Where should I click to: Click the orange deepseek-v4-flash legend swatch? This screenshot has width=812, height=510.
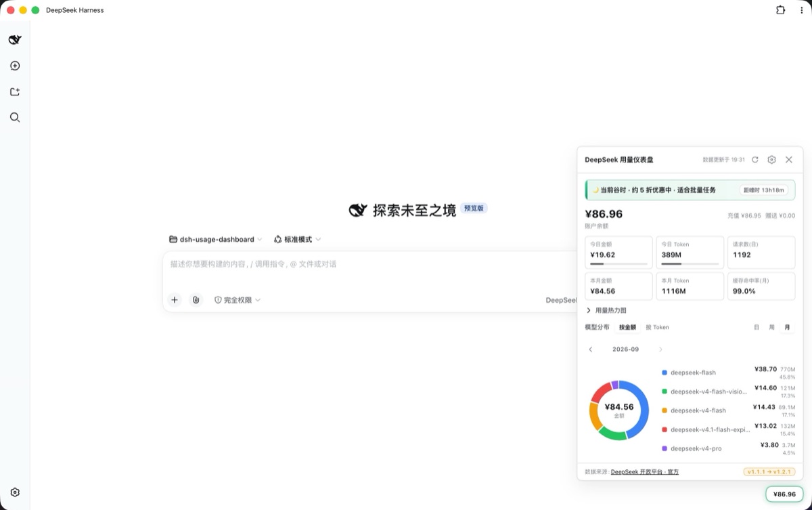[x=664, y=410]
